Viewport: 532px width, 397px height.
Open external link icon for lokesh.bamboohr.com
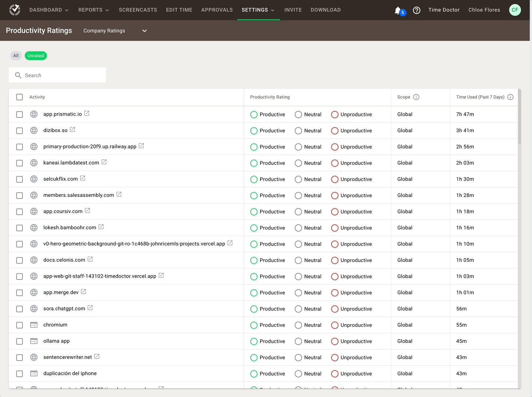click(101, 227)
